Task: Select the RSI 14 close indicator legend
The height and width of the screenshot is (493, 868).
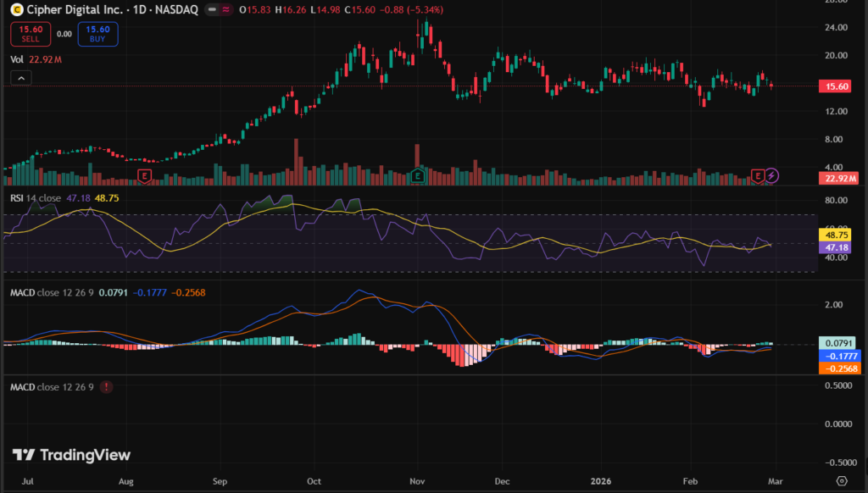Action: tap(36, 197)
